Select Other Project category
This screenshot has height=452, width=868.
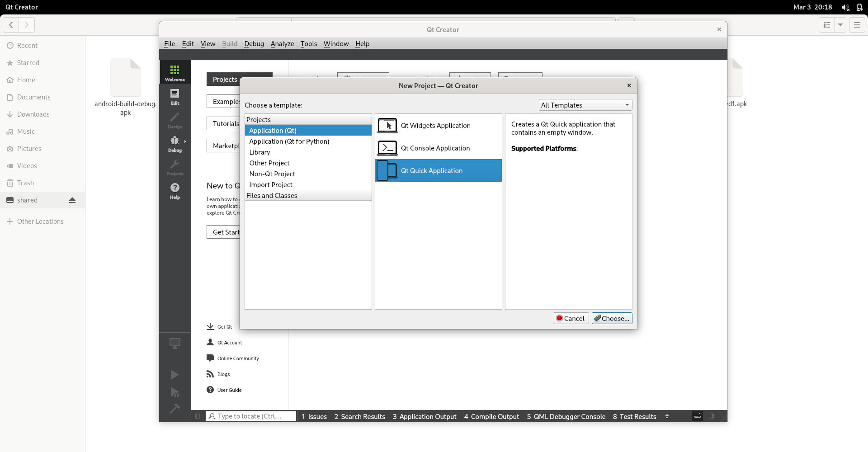pos(308,163)
